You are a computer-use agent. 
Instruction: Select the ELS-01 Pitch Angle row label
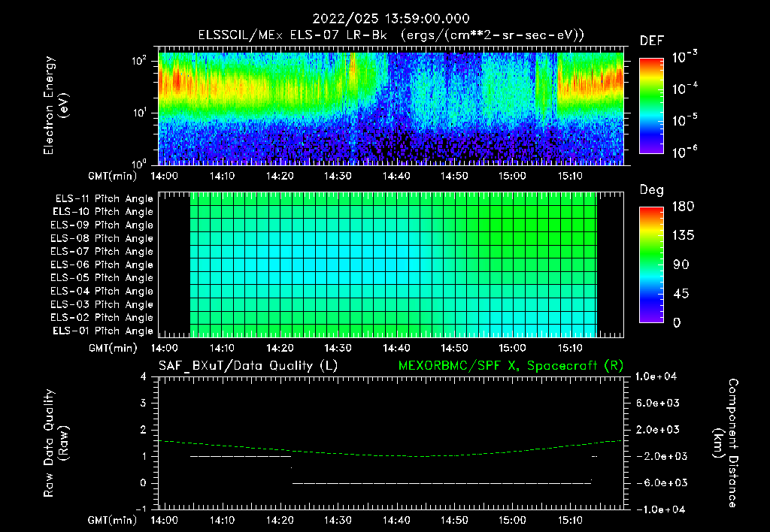tap(103, 331)
